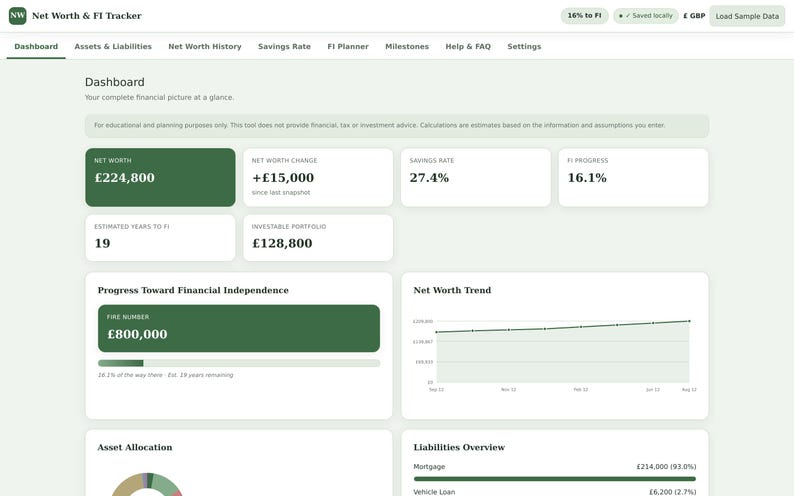Click the £6,200 (2.7%) vehicle loan value
This screenshot has height=496, width=794.
(672, 492)
